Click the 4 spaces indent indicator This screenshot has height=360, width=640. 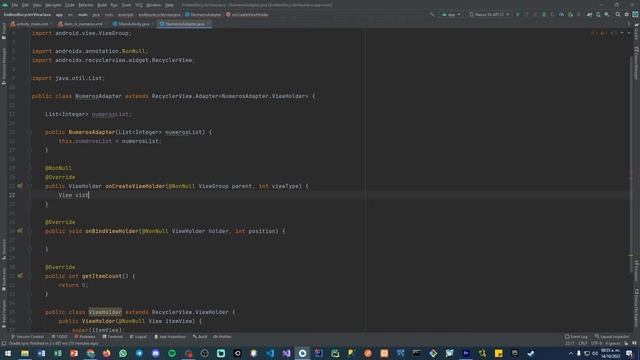pos(613,344)
